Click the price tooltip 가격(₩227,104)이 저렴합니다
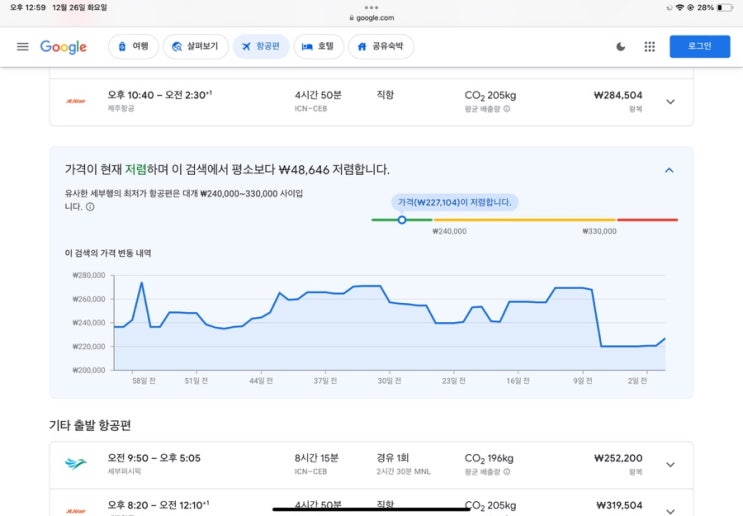This screenshot has height=516, width=743. (454, 202)
